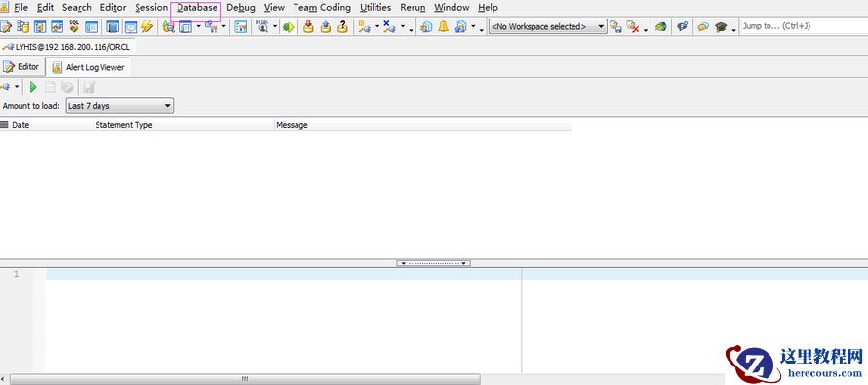Click the yellow bell alert icon
The height and width of the screenshot is (385, 868).
pos(444,26)
